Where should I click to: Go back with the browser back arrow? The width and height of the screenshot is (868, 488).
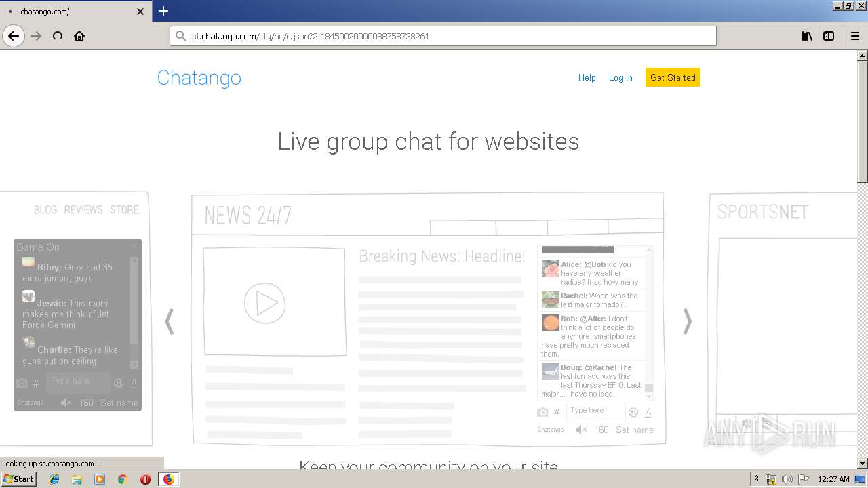pos(14,36)
